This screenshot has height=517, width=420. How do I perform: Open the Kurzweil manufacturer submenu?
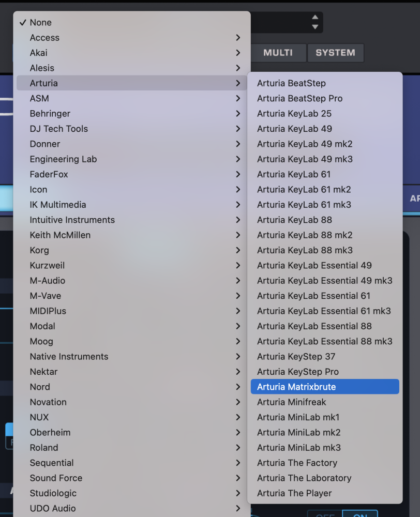132,265
